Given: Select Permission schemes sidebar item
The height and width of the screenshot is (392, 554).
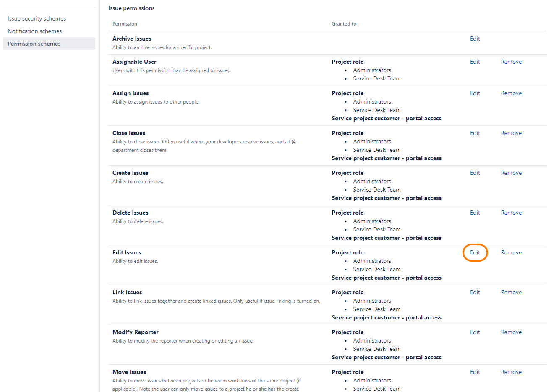Looking at the screenshot, I should point(34,44).
